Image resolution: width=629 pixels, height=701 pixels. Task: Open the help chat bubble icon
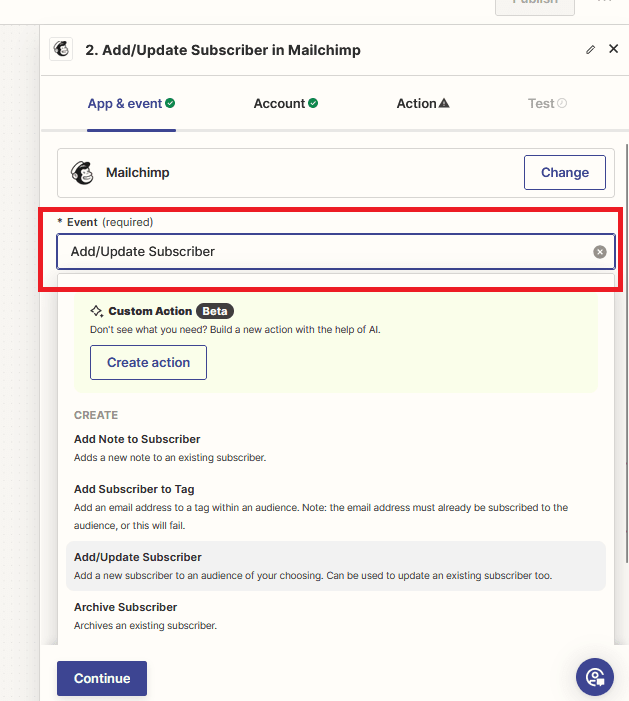click(595, 677)
